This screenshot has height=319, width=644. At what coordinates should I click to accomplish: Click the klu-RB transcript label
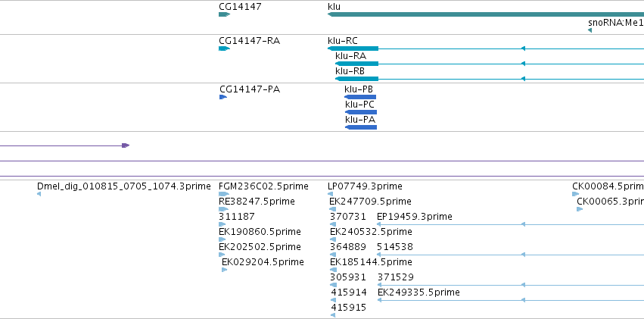[x=350, y=71]
